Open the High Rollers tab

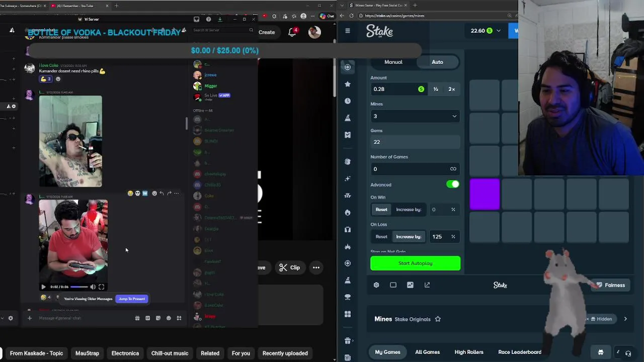pyautogui.click(x=469, y=352)
